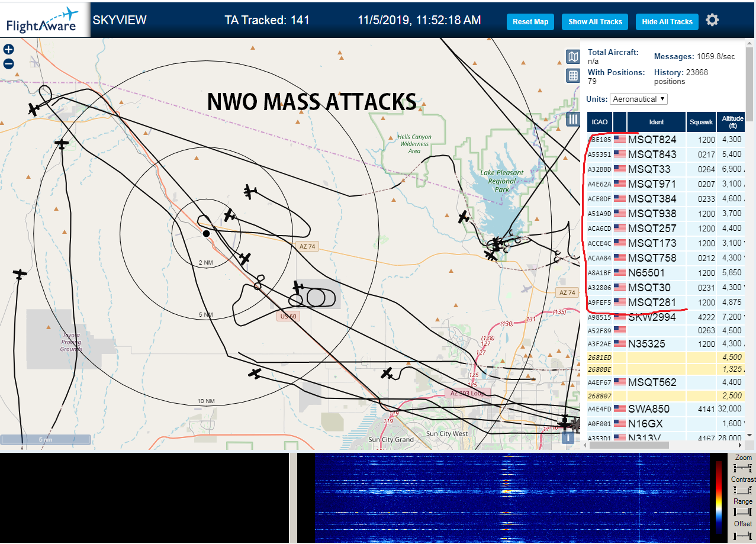Click the right arrow of table horizontal scrollbar
The height and width of the screenshot is (544, 756).
(x=741, y=445)
